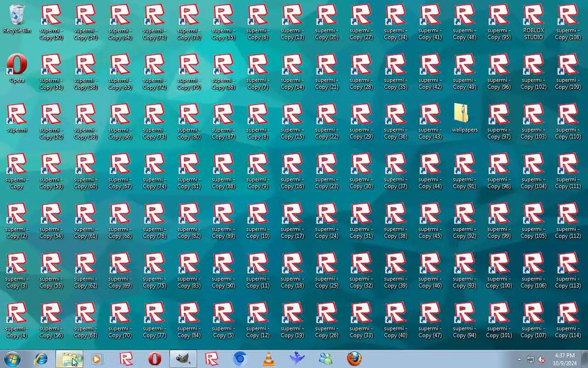Screen dimensions: 588x368
Task: Open the Windows Start menu orb
Action: click(12, 359)
